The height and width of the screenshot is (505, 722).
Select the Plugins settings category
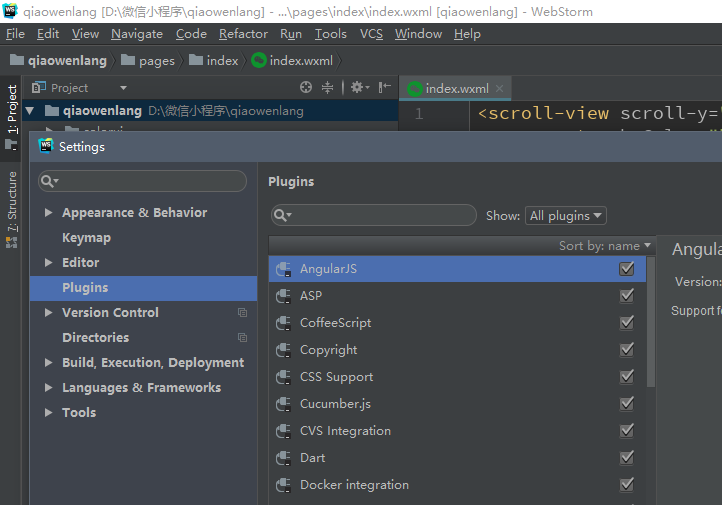(143, 288)
